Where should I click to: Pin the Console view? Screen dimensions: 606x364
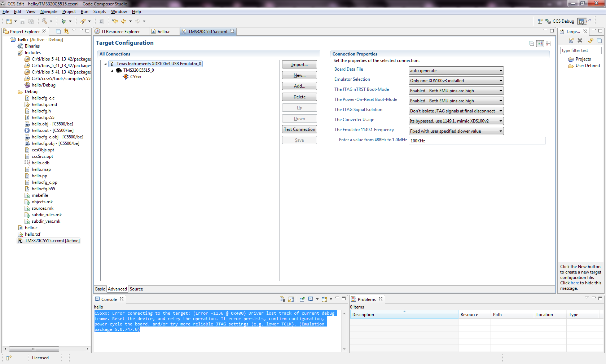302,299
